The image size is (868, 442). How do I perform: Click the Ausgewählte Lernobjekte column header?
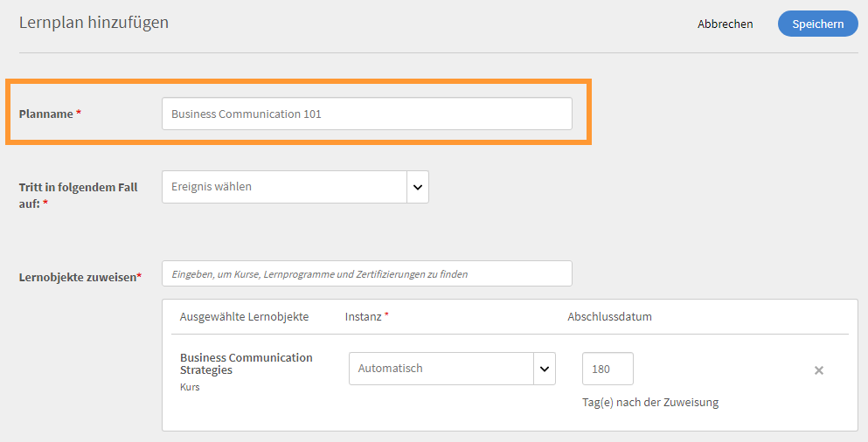click(x=244, y=316)
